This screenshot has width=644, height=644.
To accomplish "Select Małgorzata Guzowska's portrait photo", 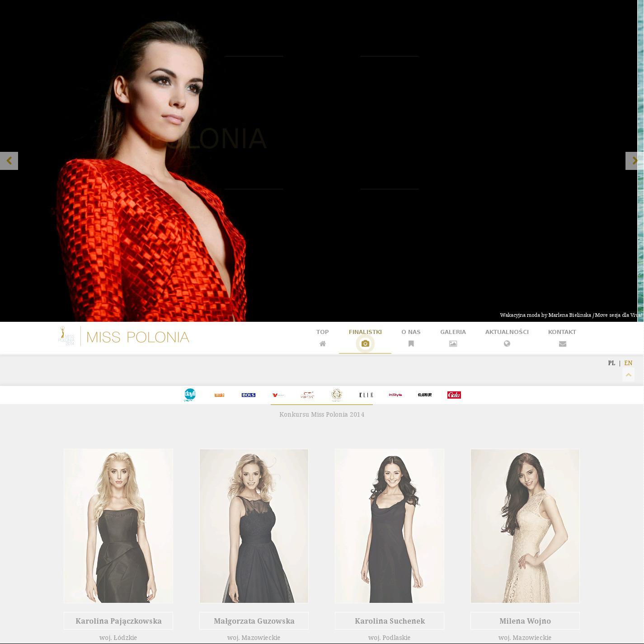I will click(254, 526).
